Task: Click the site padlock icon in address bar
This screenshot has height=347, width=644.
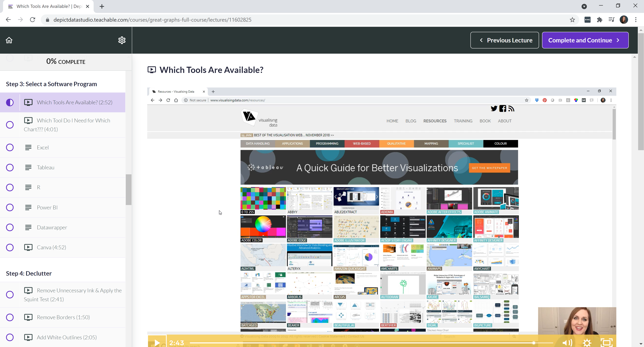Action: (x=47, y=20)
